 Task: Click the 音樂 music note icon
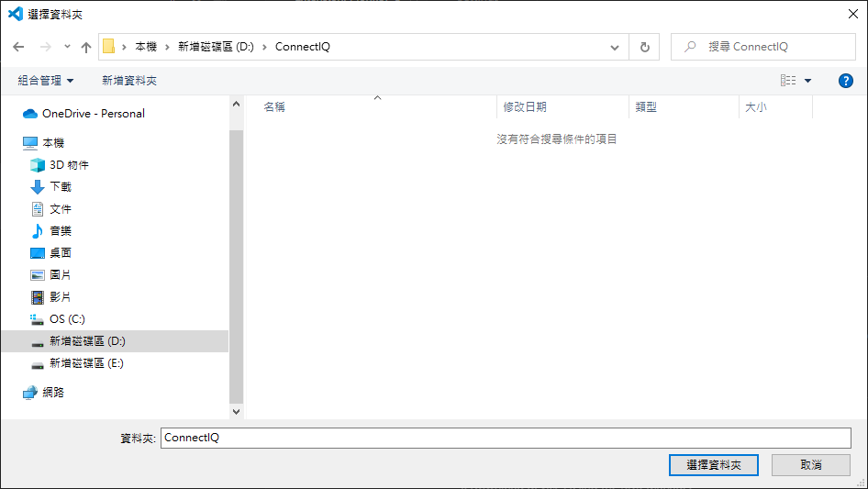(x=37, y=231)
